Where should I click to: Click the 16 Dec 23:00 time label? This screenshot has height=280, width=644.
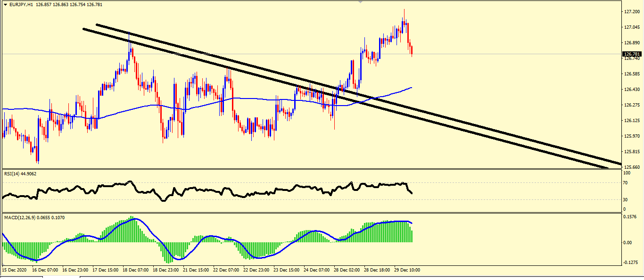pyautogui.click(x=76, y=271)
